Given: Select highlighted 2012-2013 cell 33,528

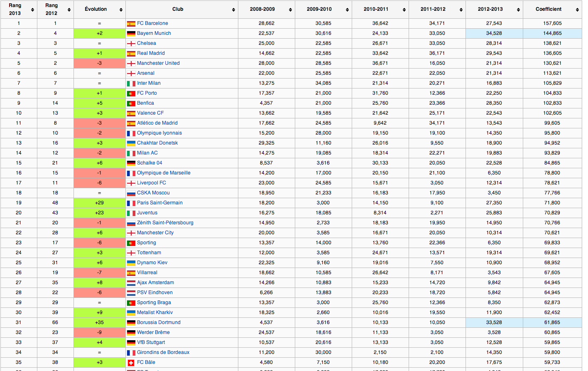Looking at the screenshot, I should coord(494,322).
